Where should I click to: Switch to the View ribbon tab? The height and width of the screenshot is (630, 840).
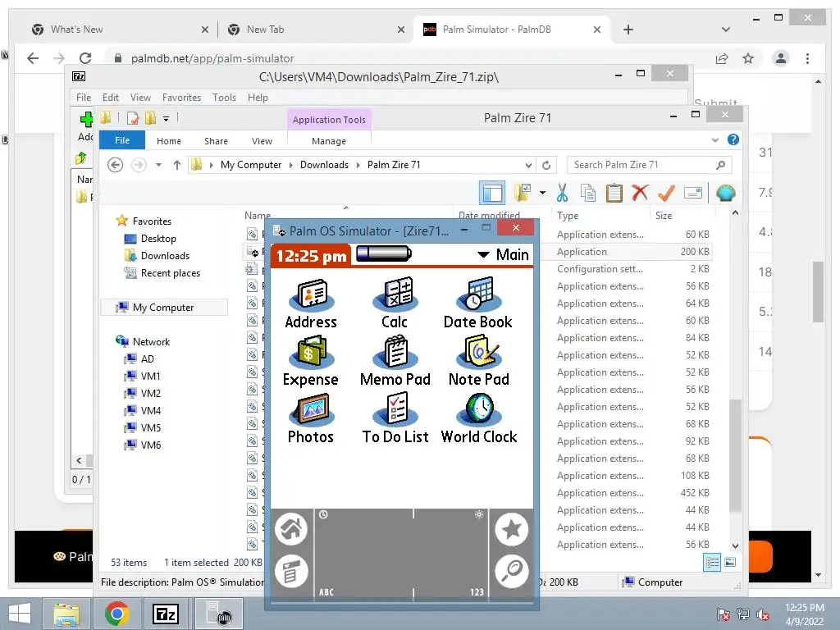[x=262, y=141]
